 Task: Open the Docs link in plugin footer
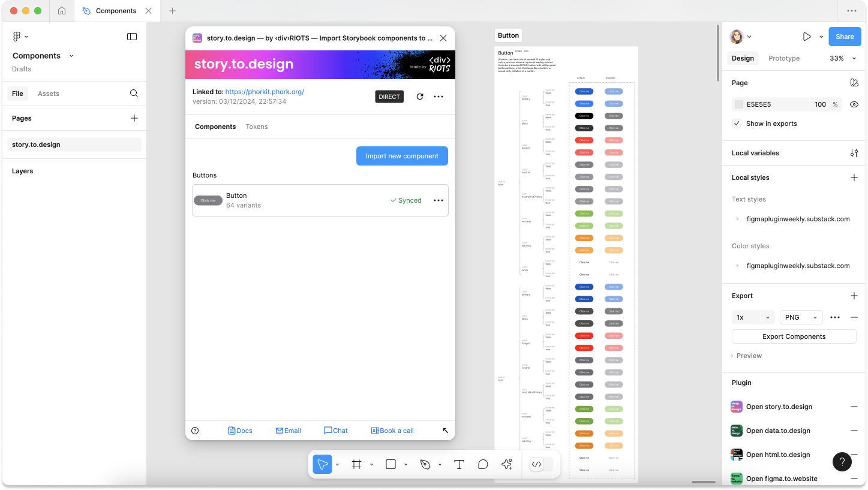(240, 431)
